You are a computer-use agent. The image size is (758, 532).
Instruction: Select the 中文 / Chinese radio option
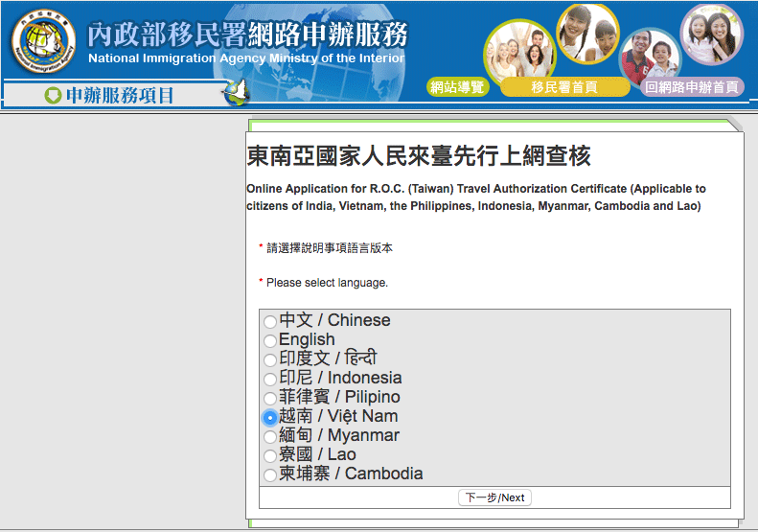tap(270, 322)
